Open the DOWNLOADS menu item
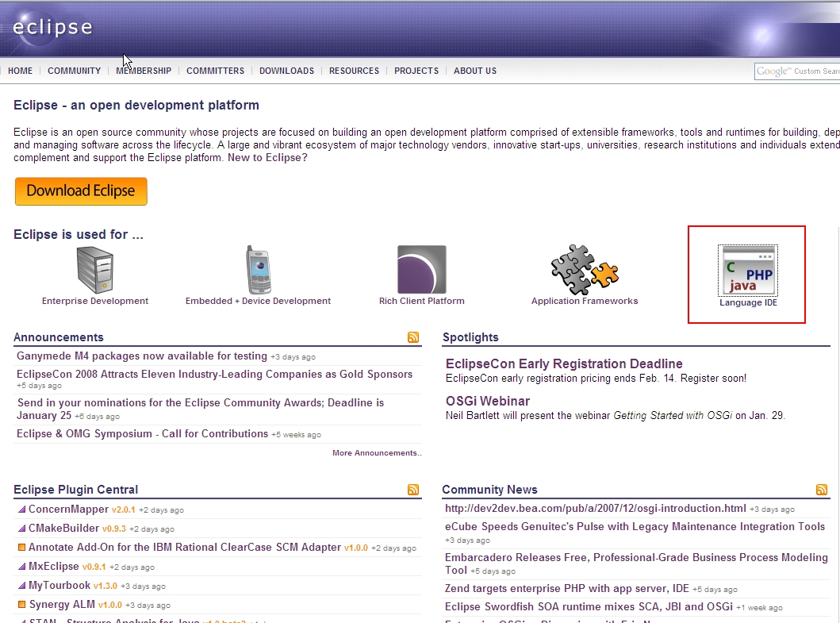The width and height of the screenshot is (840, 623). pos(286,71)
